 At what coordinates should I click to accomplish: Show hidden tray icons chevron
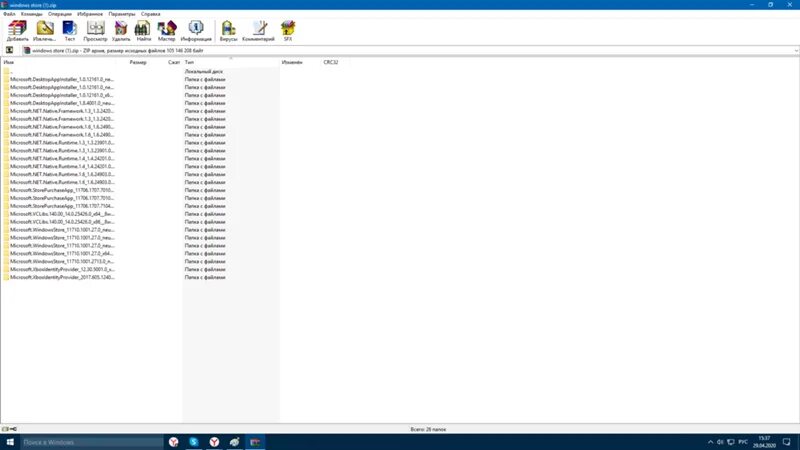coord(710,442)
